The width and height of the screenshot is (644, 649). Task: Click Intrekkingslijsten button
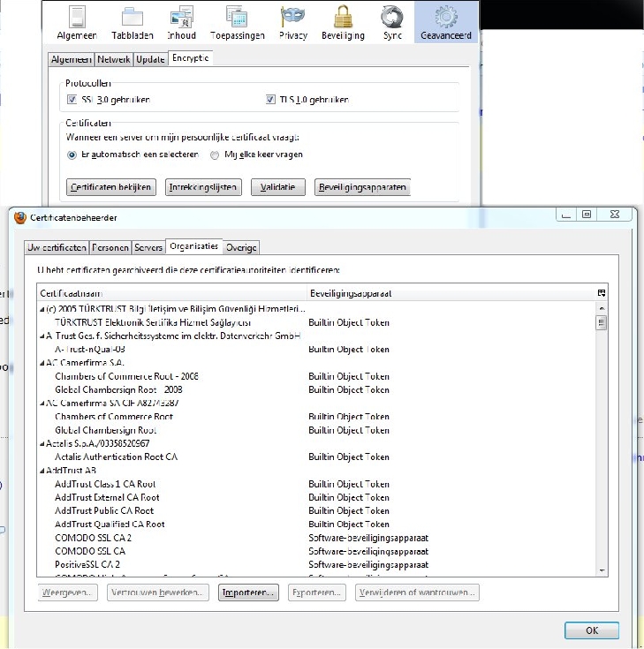(203, 187)
